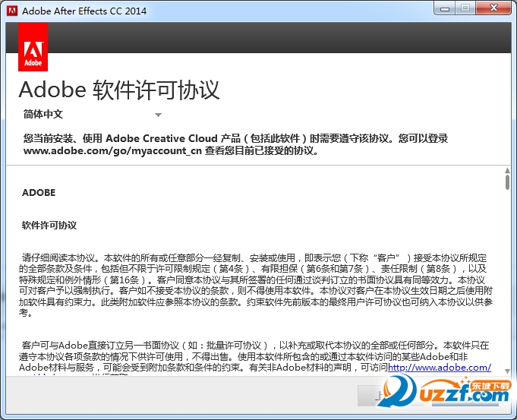Click the bold 软件许可协议 subheading

pos(49,226)
